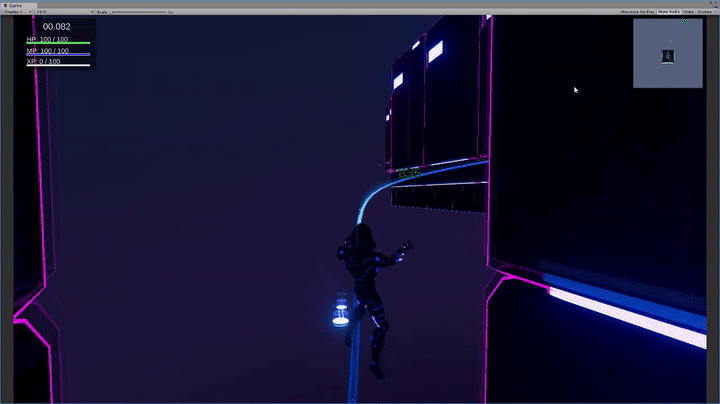Screen dimensions: 720x404
Task: Open the Display 1 dropdown
Action: coord(16,11)
